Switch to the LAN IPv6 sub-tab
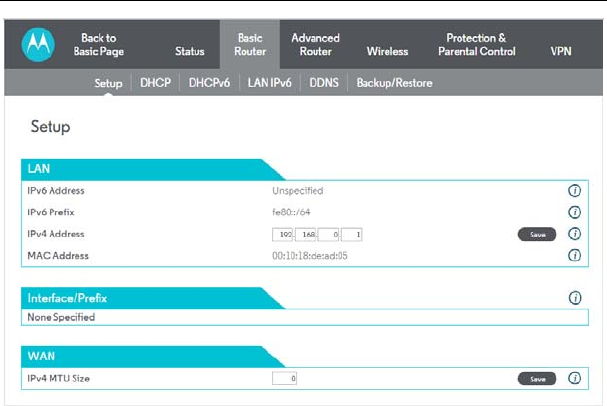Screen dimensions: 607x406 tap(269, 83)
